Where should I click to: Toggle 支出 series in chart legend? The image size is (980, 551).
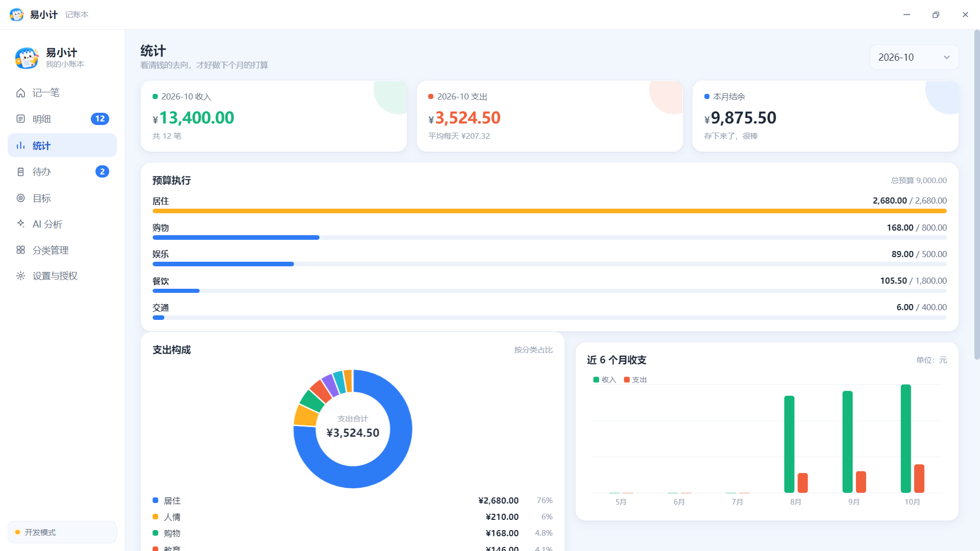(635, 380)
